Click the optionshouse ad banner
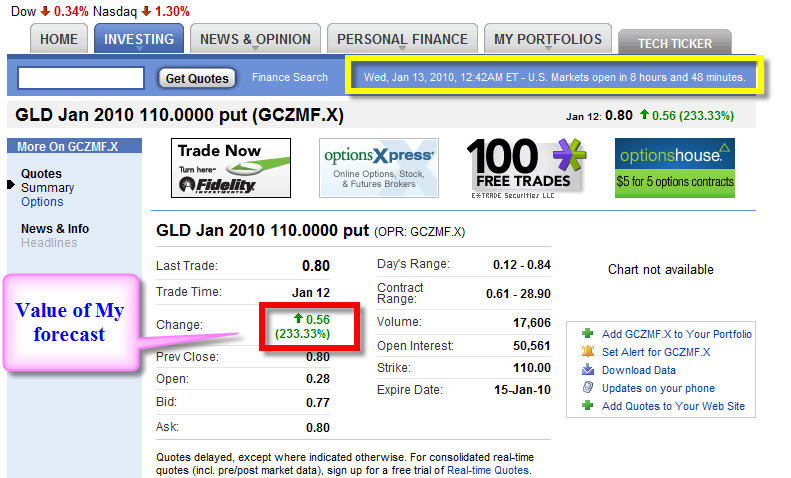This screenshot has width=791, height=478. [674, 168]
